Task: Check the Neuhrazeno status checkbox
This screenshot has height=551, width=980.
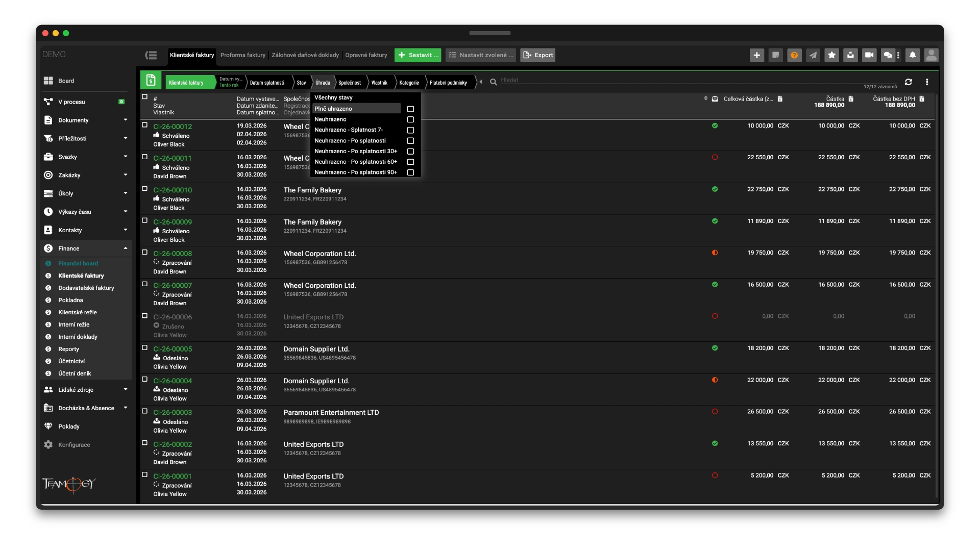Action: coord(410,119)
